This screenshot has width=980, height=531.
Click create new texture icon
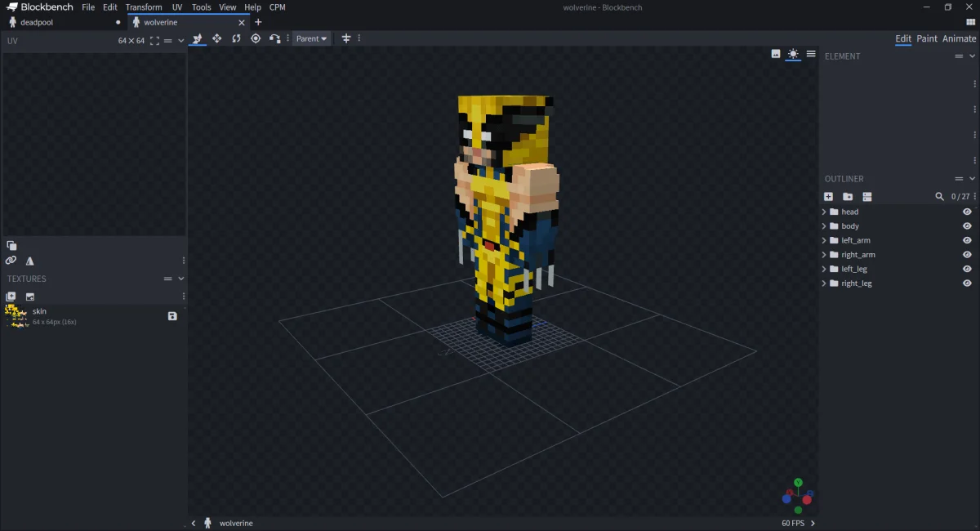click(11, 297)
